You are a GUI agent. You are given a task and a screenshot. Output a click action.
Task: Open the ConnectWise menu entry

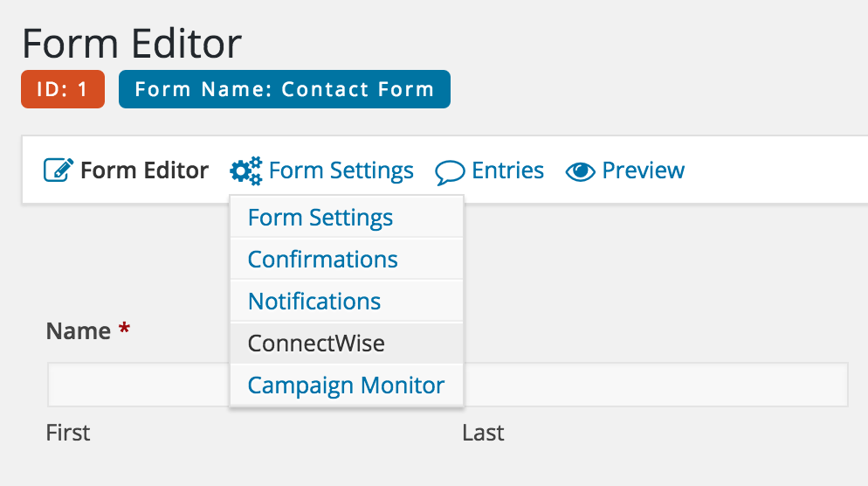click(x=347, y=343)
